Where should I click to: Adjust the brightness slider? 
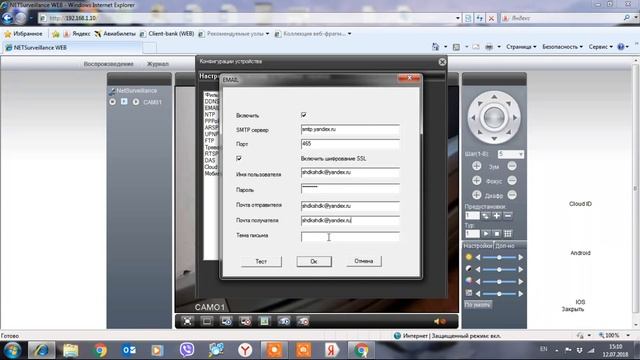499,258
